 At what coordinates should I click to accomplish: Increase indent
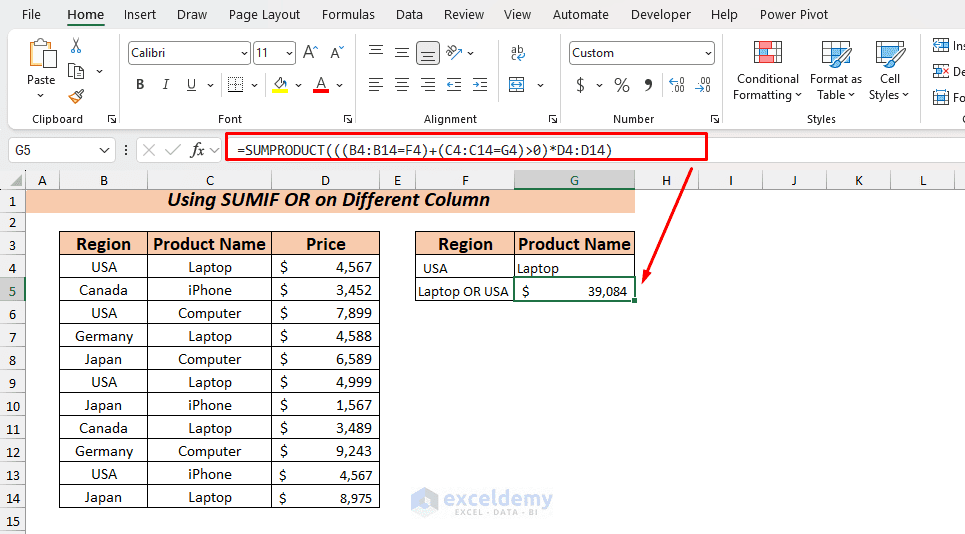pos(479,85)
